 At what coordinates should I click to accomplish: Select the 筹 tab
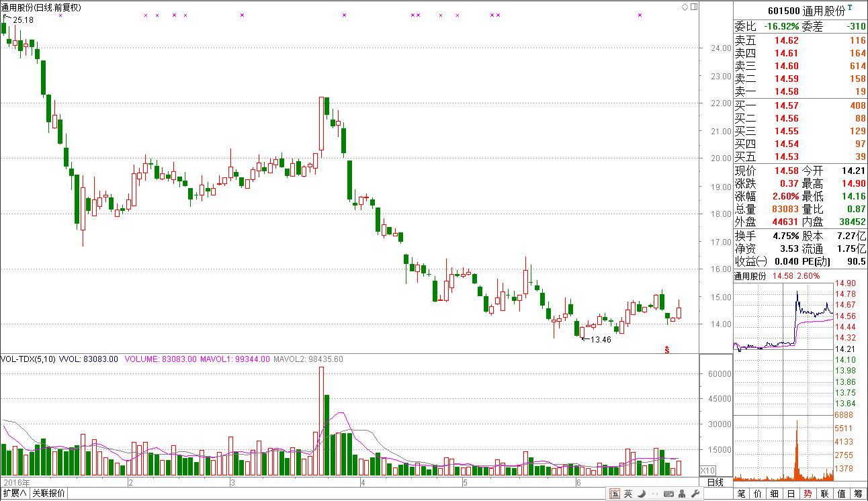tap(859, 494)
